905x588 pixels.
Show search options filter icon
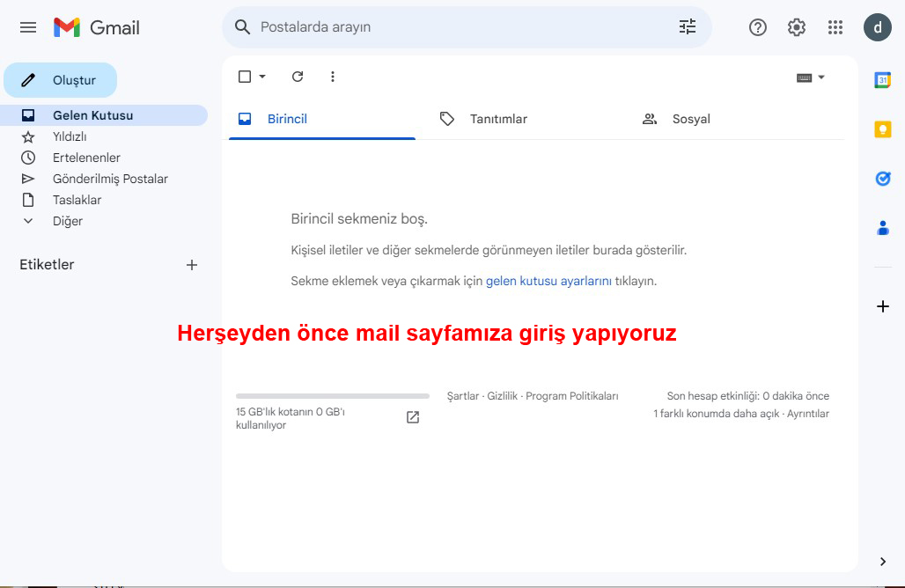click(x=688, y=27)
